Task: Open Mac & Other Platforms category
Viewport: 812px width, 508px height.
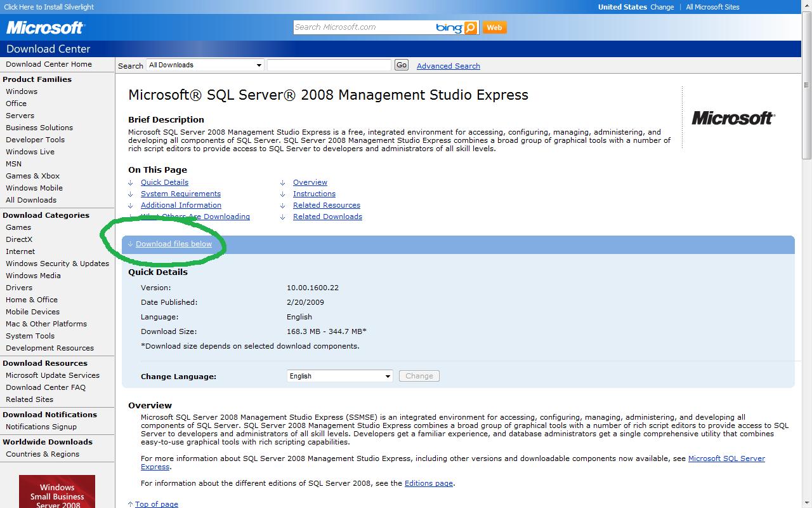Action: tap(46, 324)
